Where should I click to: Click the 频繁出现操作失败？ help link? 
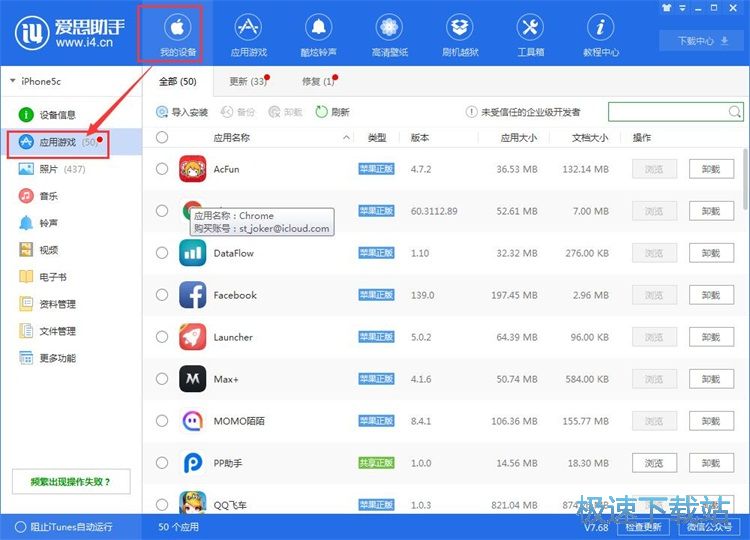click(x=71, y=482)
